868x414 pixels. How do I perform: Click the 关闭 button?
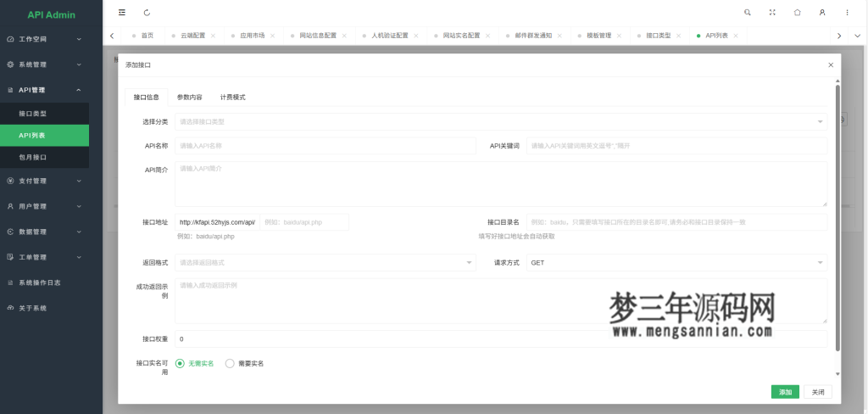pos(818,392)
